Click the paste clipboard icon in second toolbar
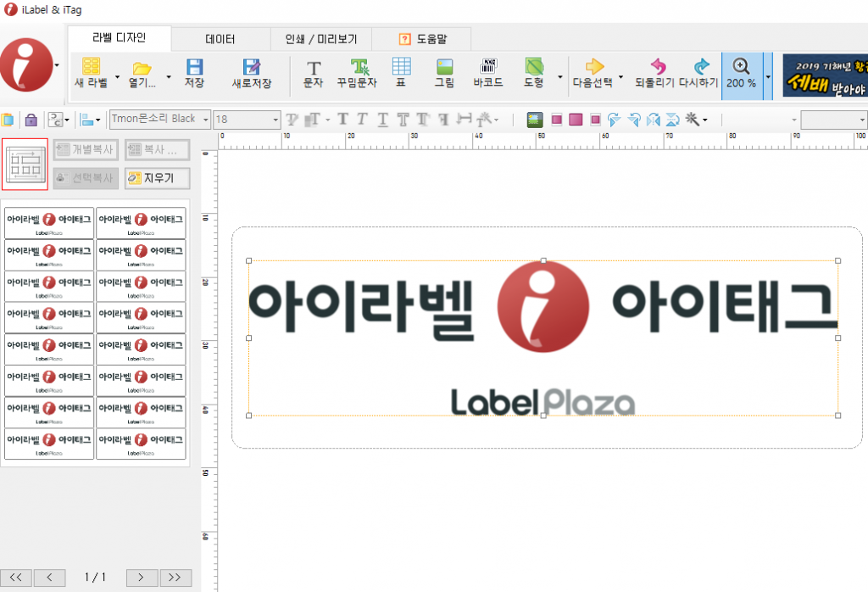Screen dimensions: 868x592 pyautogui.click(x=8, y=120)
